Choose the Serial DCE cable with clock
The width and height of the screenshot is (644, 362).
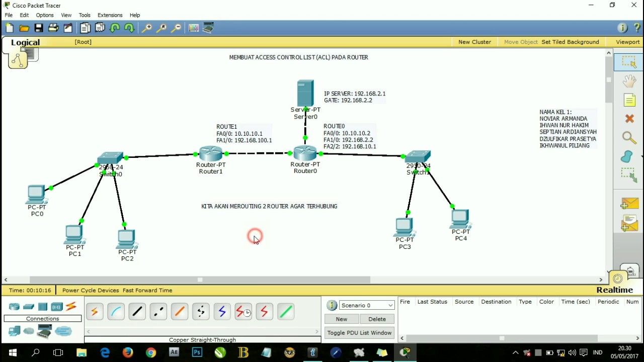tap(244, 312)
